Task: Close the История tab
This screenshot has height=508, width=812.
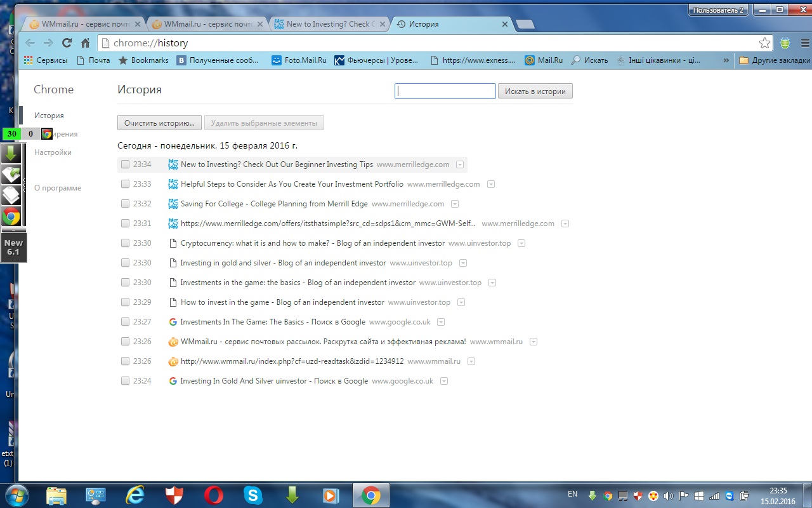Action: pyautogui.click(x=505, y=24)
